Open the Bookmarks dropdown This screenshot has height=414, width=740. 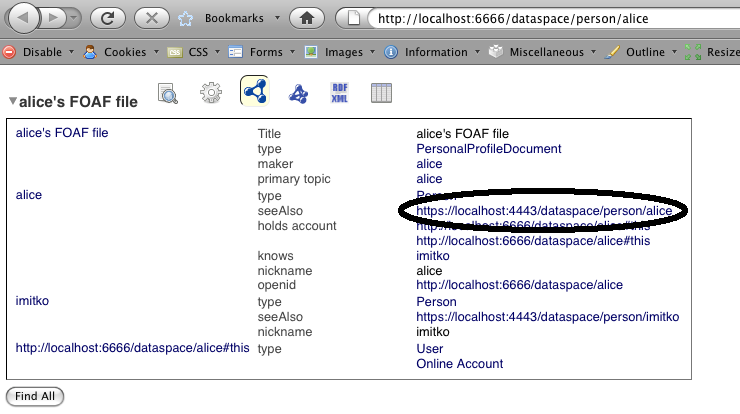click(x=237, y=18)
